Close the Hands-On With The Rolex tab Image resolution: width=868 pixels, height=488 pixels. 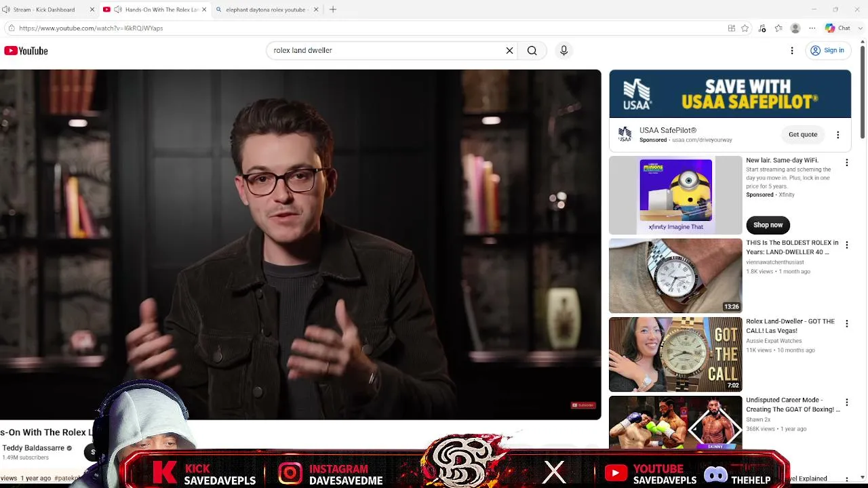click(x=204, y=9)
